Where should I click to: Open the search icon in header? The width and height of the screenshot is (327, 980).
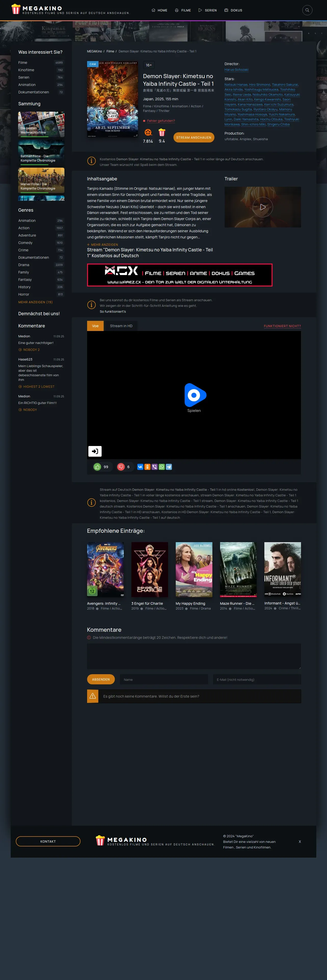coord(307,10)
